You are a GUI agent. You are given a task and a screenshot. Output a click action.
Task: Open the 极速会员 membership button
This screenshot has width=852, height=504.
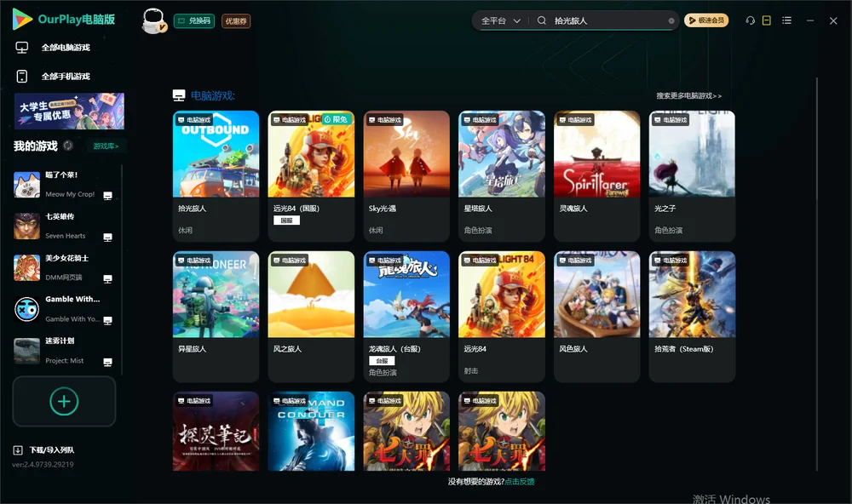pyautogui.click(x=706, y=20)
